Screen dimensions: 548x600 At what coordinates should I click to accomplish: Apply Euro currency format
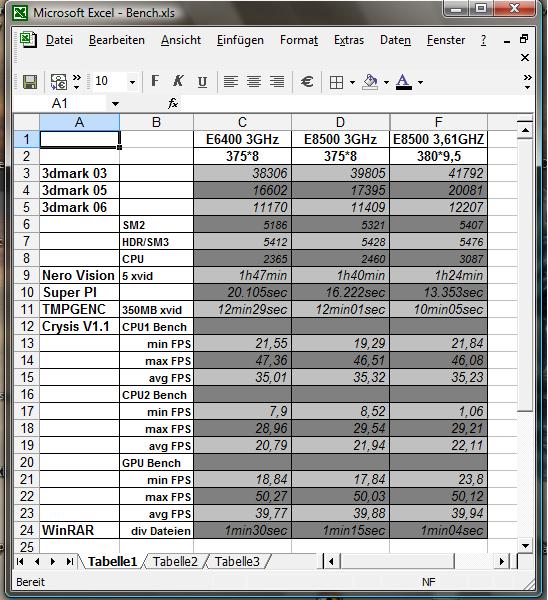307,82
